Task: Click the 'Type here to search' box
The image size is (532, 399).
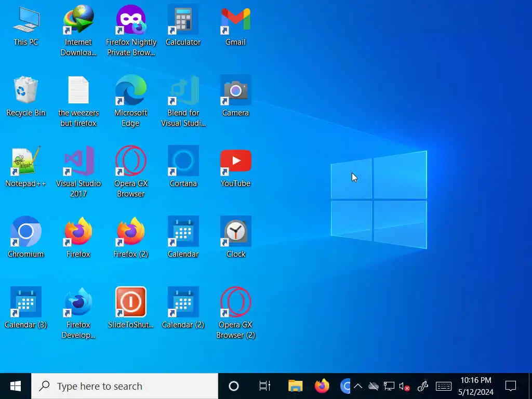Action: [x=125, y=386]
